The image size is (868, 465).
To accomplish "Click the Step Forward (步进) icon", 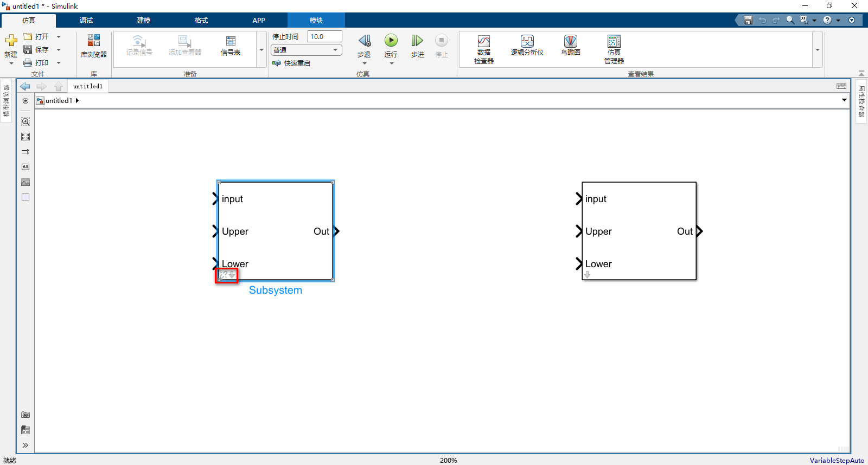I will 417,41.
